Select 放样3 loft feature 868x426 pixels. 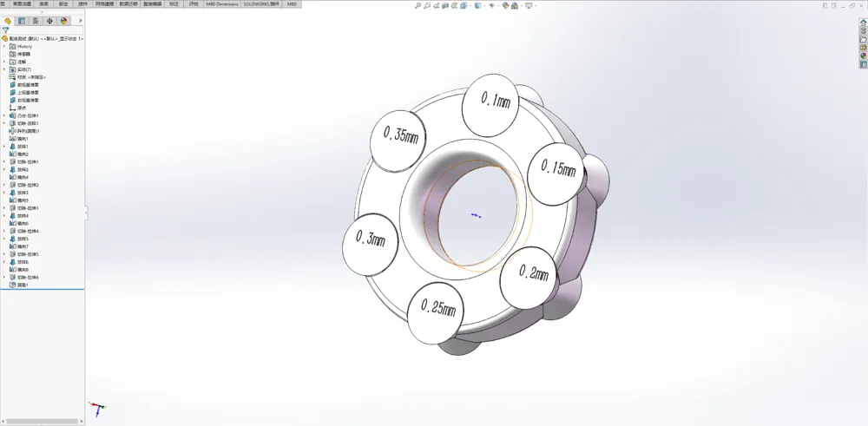pos(19,193)
